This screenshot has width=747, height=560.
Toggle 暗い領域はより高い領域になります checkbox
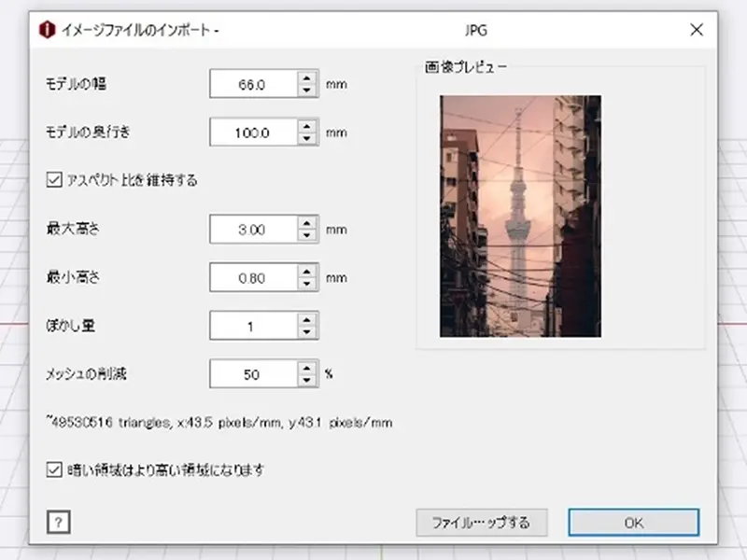click(x=53, y=469)
